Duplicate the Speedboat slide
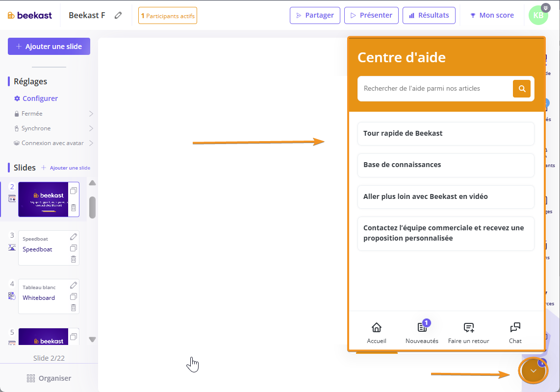Screen dimensions: 560x392 73,248
